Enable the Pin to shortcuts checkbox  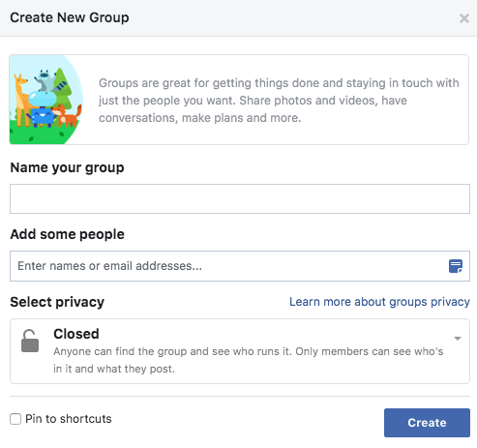[x=15, y=419]
